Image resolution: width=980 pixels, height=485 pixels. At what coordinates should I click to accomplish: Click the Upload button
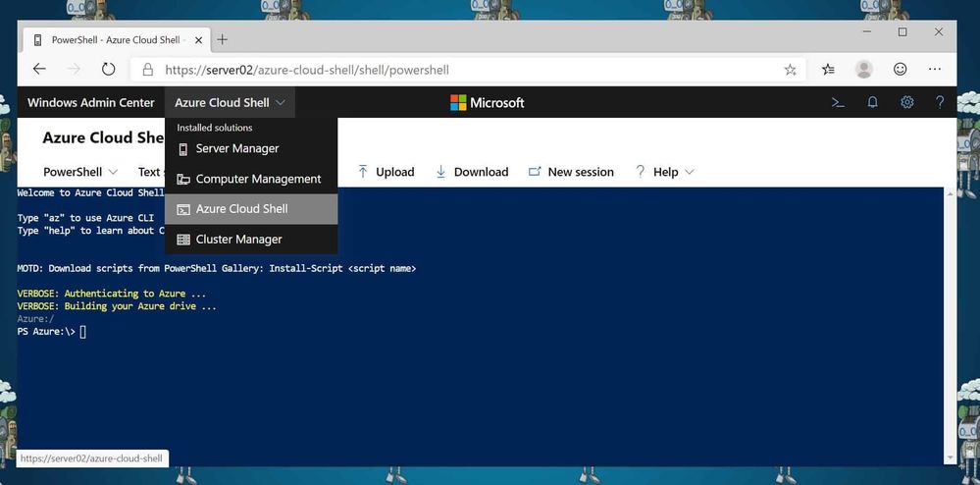click(386, 172)
